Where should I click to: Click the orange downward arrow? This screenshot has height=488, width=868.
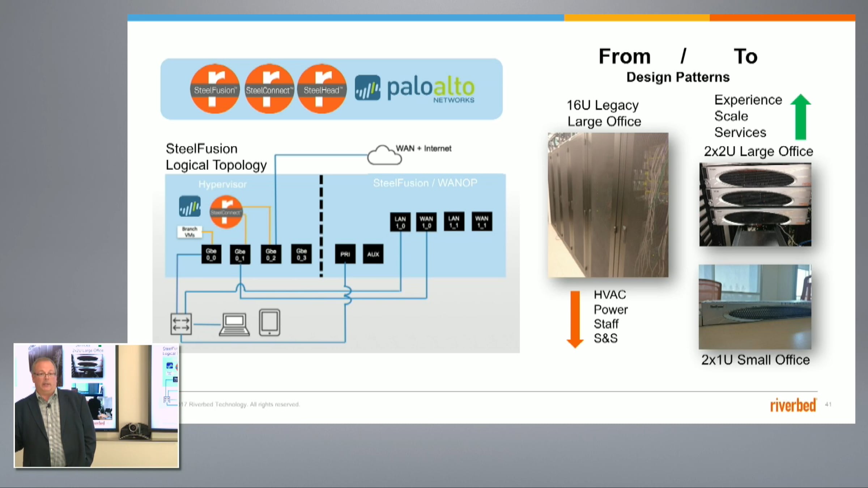[575, 320]
